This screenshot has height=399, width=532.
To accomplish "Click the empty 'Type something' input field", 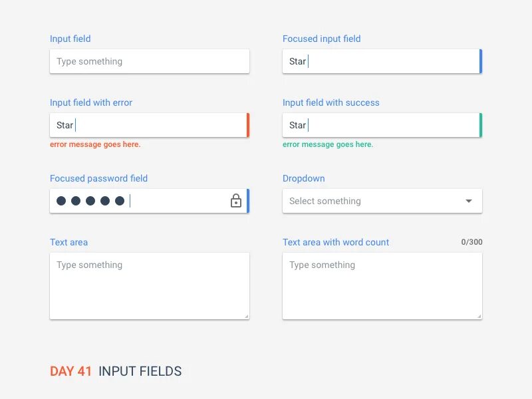I will pos(149,61).
